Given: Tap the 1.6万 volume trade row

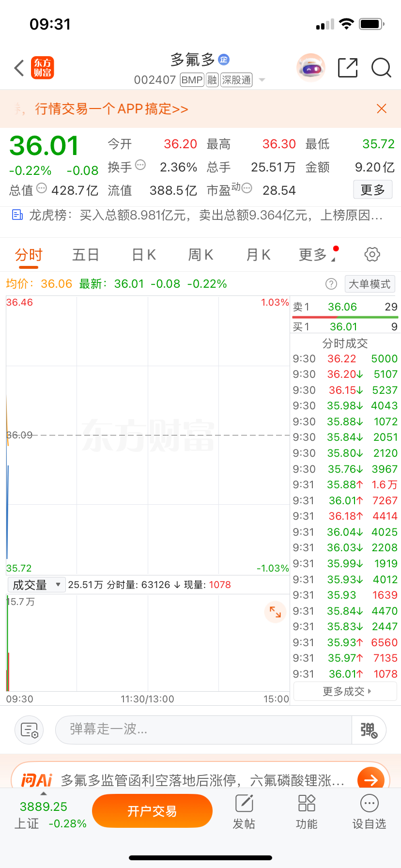Looking at the screenshot, I should [345, 484].
